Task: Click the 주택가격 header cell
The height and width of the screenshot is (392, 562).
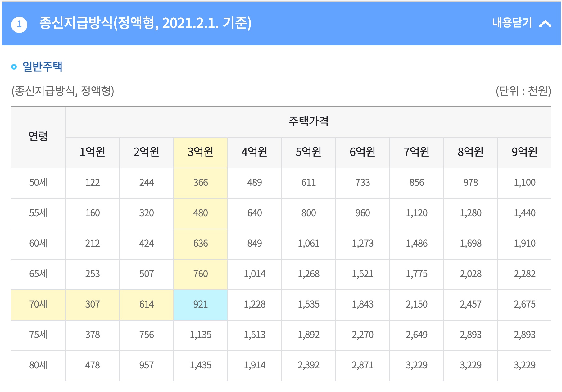Action: pyautogui.click(x=308, y=121)
